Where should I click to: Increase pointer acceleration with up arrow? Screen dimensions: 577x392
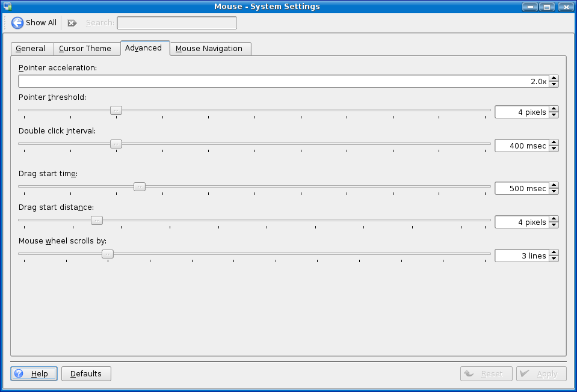554,78
